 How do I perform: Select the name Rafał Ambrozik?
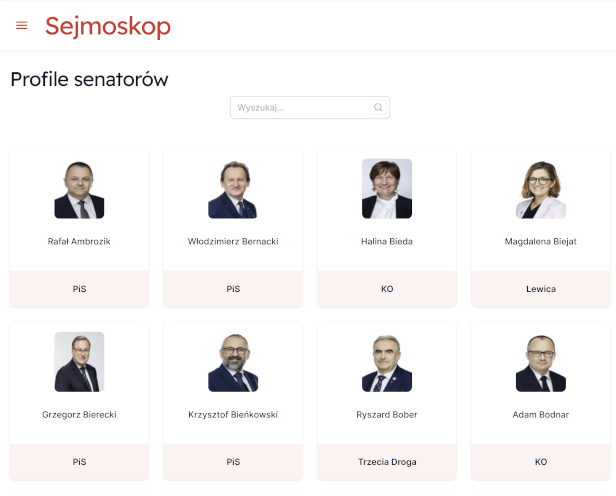[79, 242]
